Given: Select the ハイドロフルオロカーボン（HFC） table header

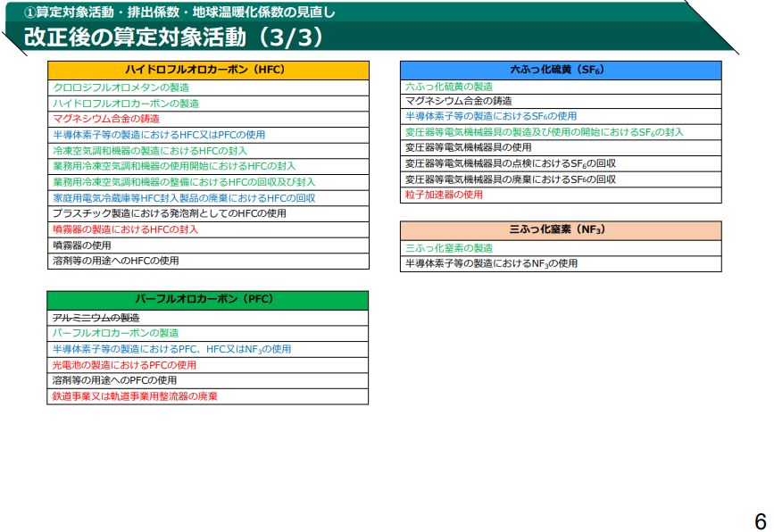Looking at the screenshot, I should (x=208, y=71).
